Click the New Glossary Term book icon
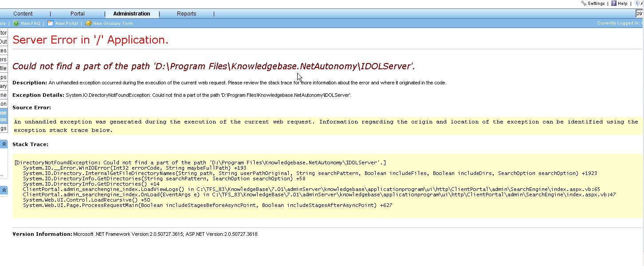The height and width of the screenshot is (266, 644). [x=88, y=23]
